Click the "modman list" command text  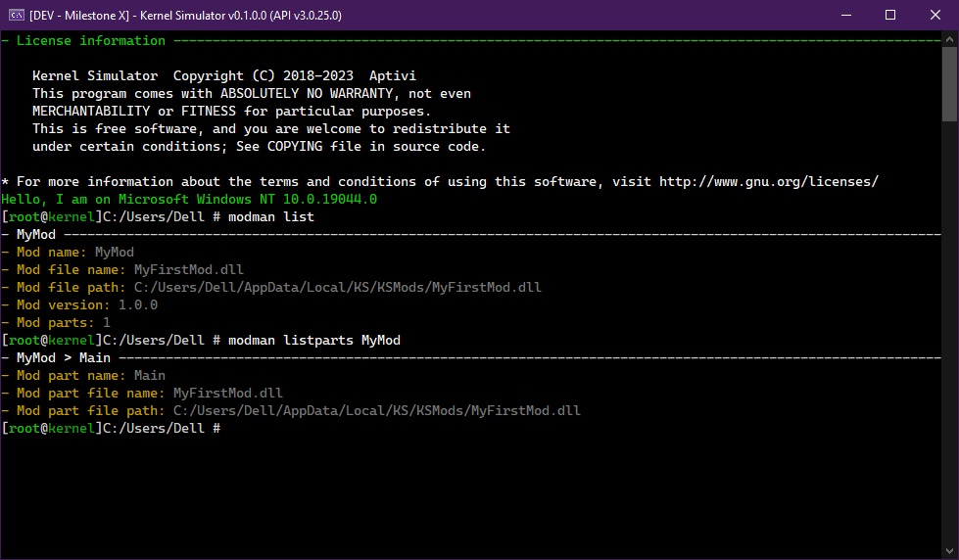coord(271,217)
